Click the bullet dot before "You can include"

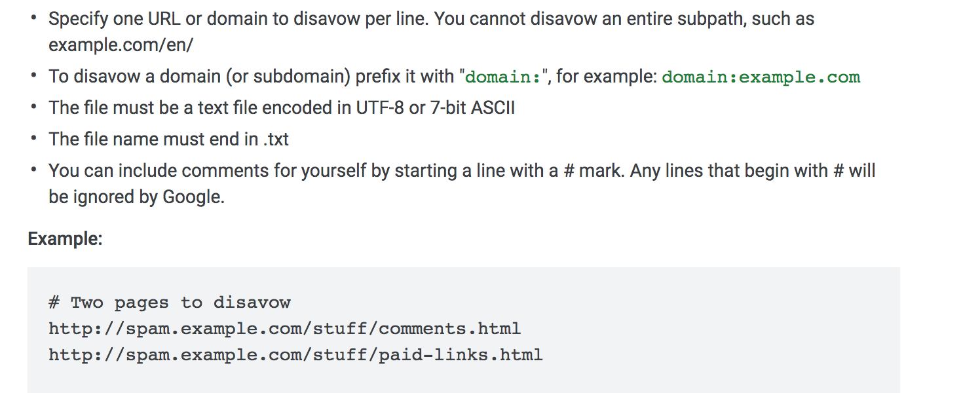pos(33,170)
